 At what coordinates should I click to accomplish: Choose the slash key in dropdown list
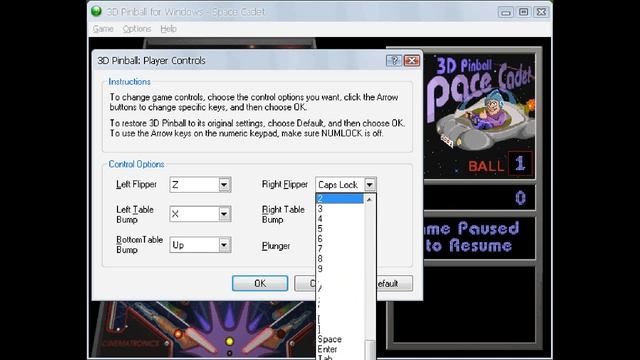(340, 289)
